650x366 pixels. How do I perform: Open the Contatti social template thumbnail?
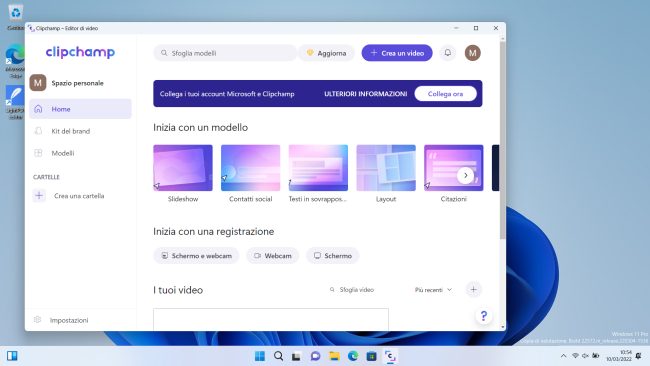click(x=250, y=168)
